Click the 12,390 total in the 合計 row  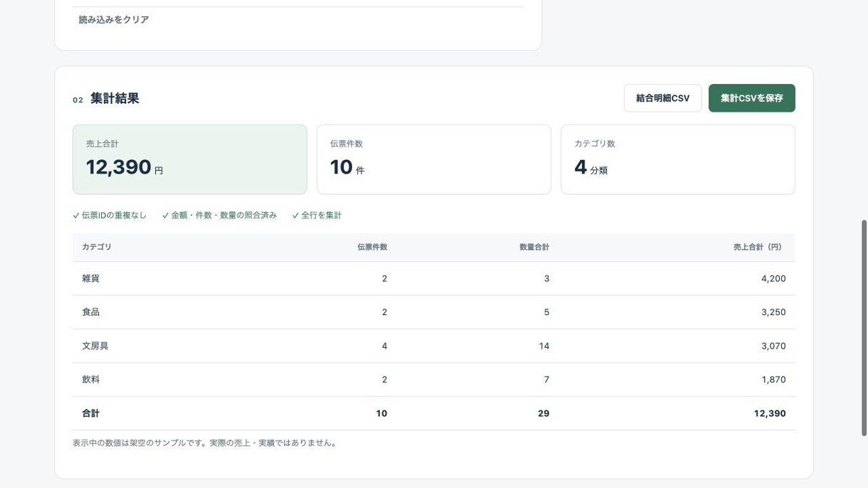pyautogui.click(x=770, y=413)
